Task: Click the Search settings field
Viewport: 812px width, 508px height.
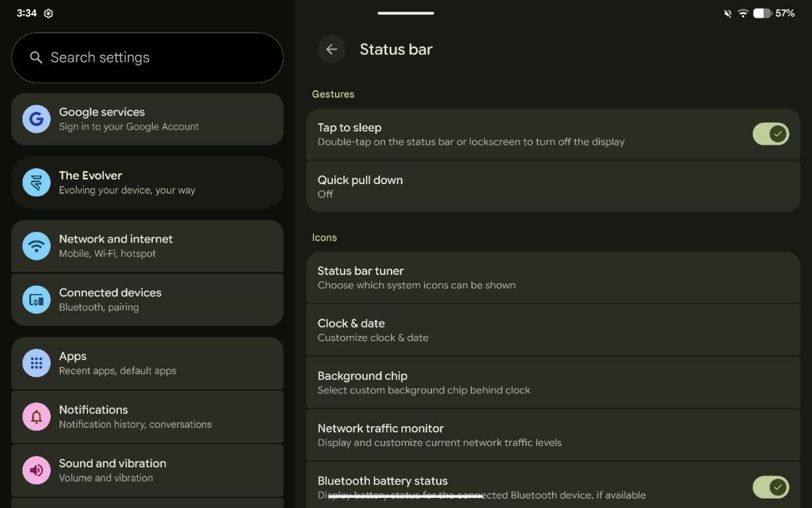Action: click(x=159, y=58)
